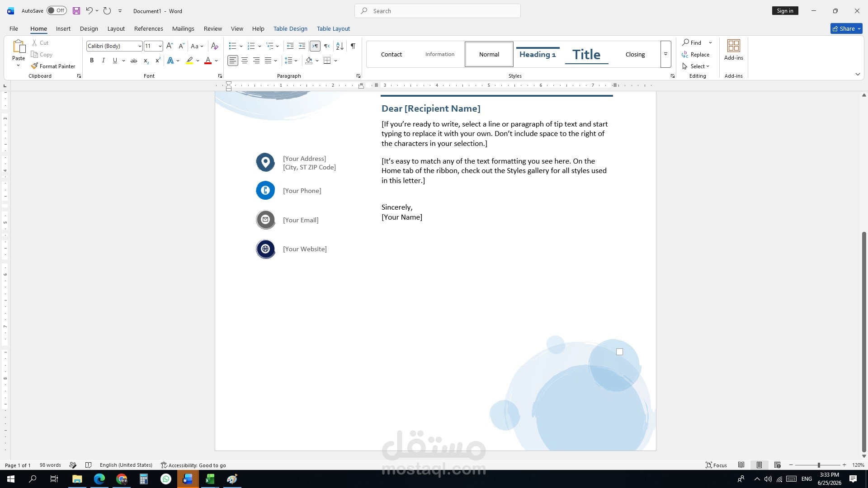Save the document with the floppy icon
Screen dimensions: 868x488
coord(76,11)
